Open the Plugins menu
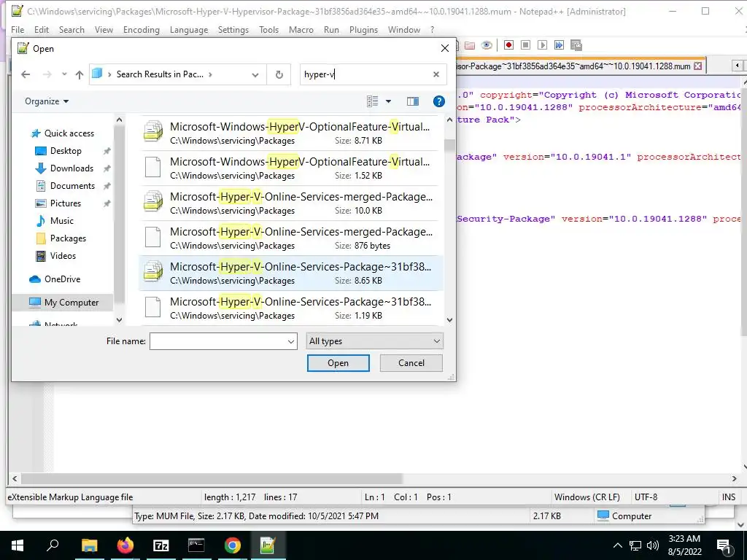The height and width of the screenshot is (560, 747). pos(363,29)
